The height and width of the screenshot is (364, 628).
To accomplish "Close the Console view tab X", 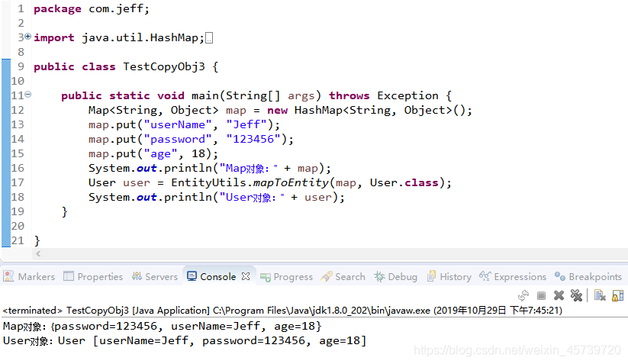I will click(246, 276).
